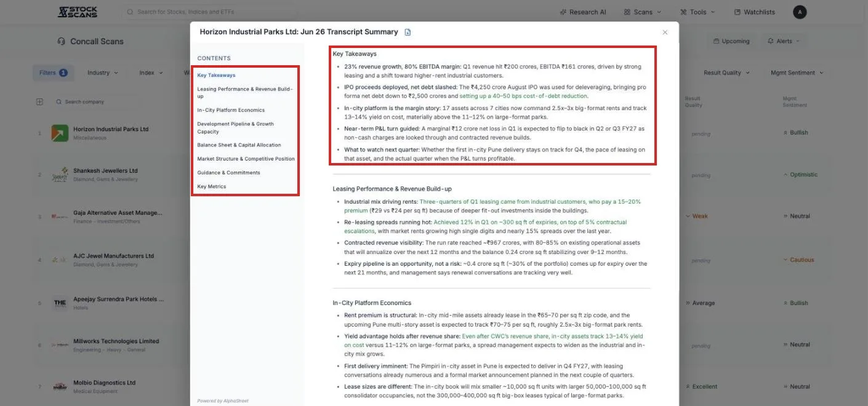The width and height of the screenshot is (868, 406).
Task: Click the Bullish sentiment for Horizon Industrial Parks
Action: pos(796,132)
